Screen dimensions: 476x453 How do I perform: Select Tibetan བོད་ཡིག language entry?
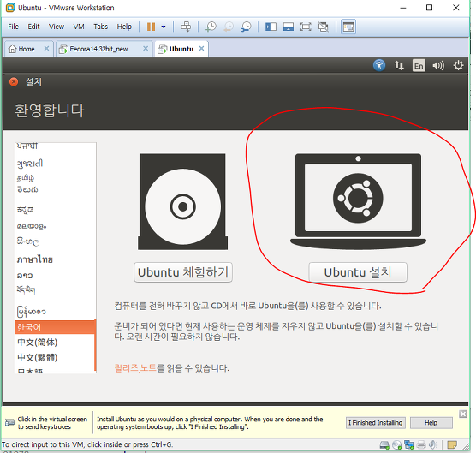coord(26,290)
